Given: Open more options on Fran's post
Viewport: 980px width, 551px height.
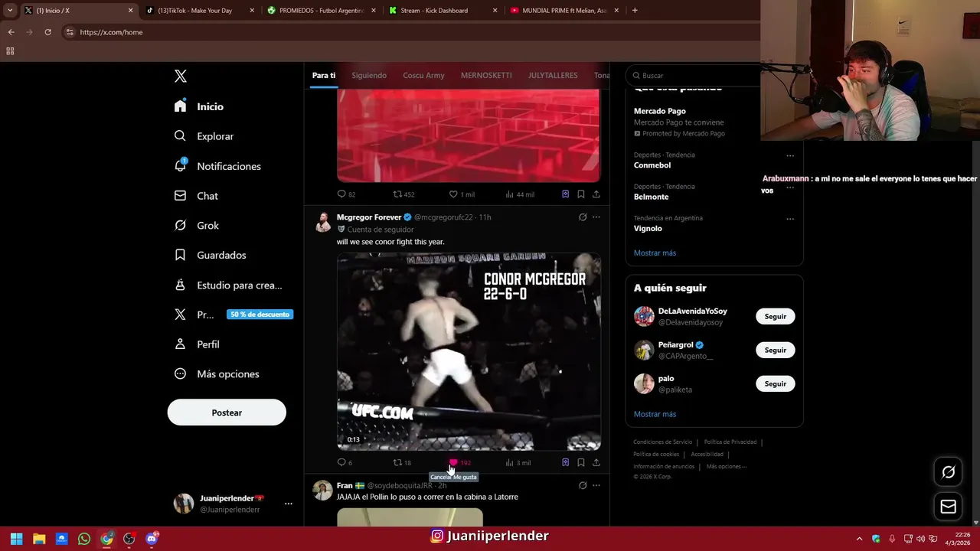Looking at the screenshot, I should pos(596,485).
